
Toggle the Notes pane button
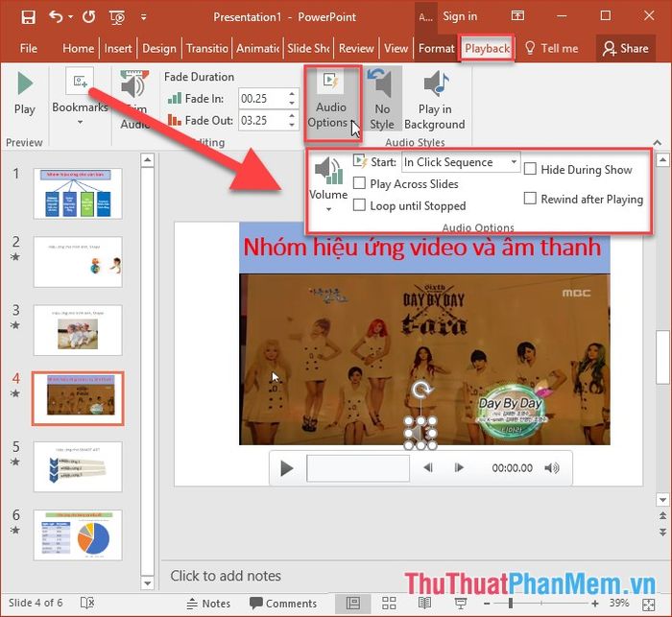tap(208, 604)
